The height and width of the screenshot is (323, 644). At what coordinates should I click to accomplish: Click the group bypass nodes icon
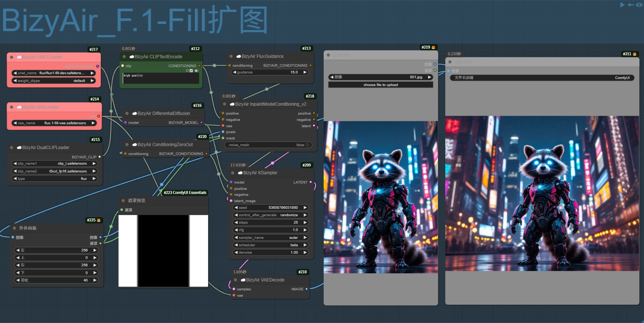click(x=631, y=5)
